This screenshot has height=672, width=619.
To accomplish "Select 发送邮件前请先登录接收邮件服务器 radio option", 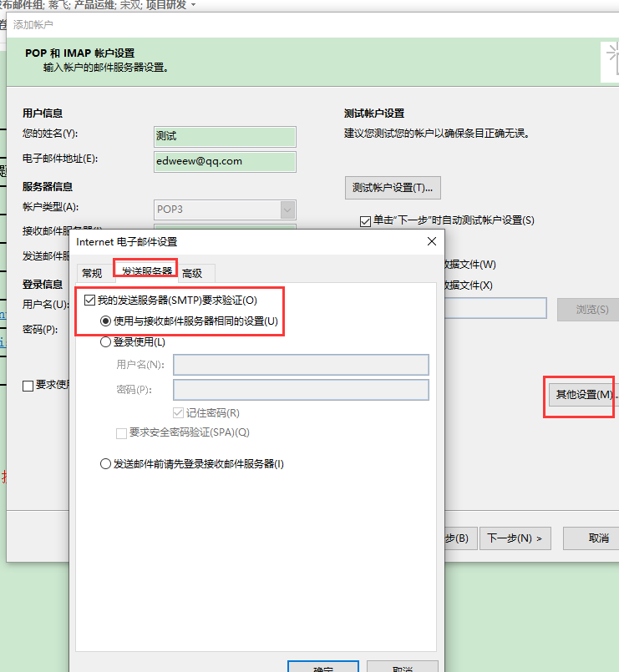I will pos(105,463).
